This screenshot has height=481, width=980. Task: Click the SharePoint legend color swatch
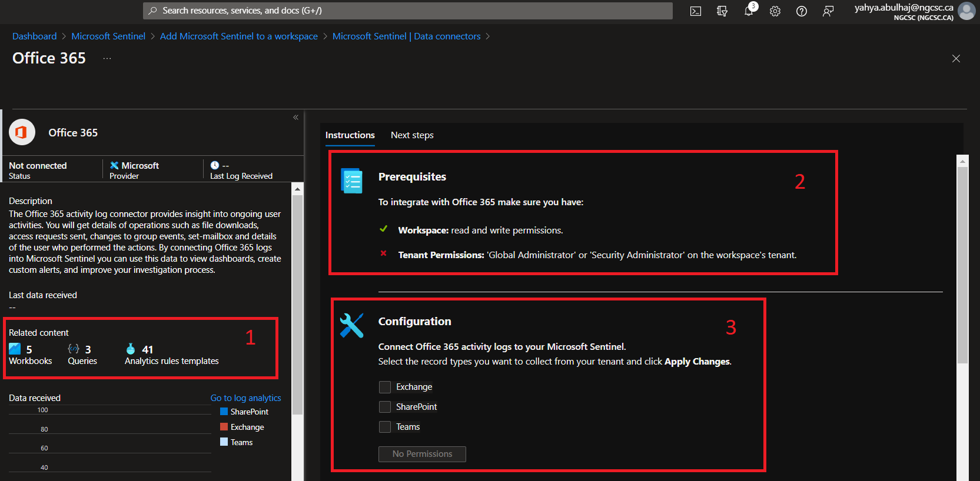224,412
